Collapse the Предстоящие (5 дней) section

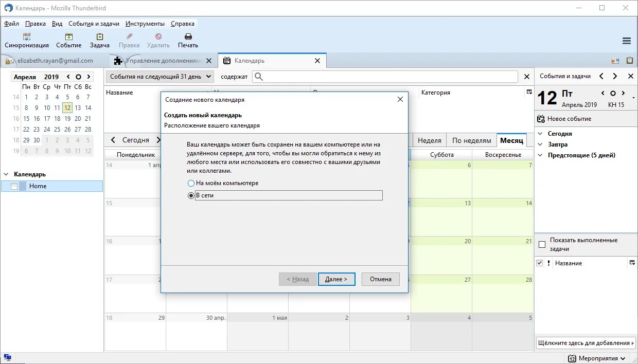pos(540,155)
